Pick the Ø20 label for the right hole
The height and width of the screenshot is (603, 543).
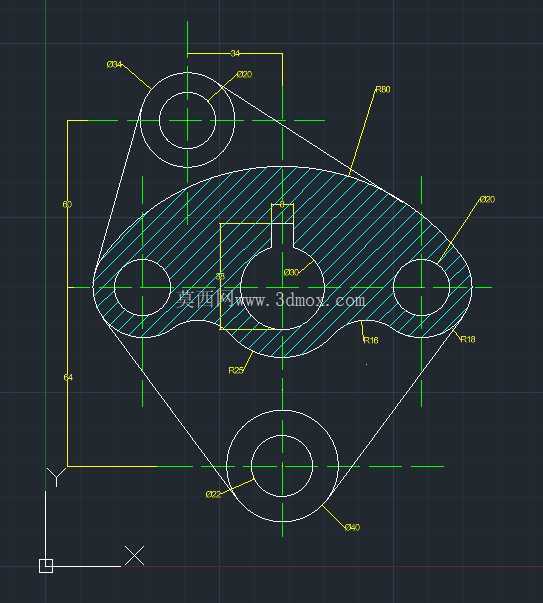pyautogui.click(x=487, y=200)
